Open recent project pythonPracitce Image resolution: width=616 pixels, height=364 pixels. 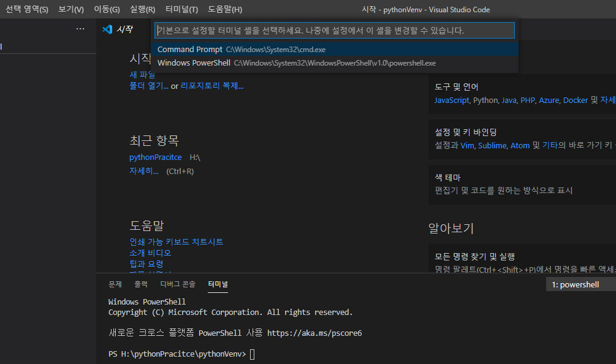[x=156, y=157]
